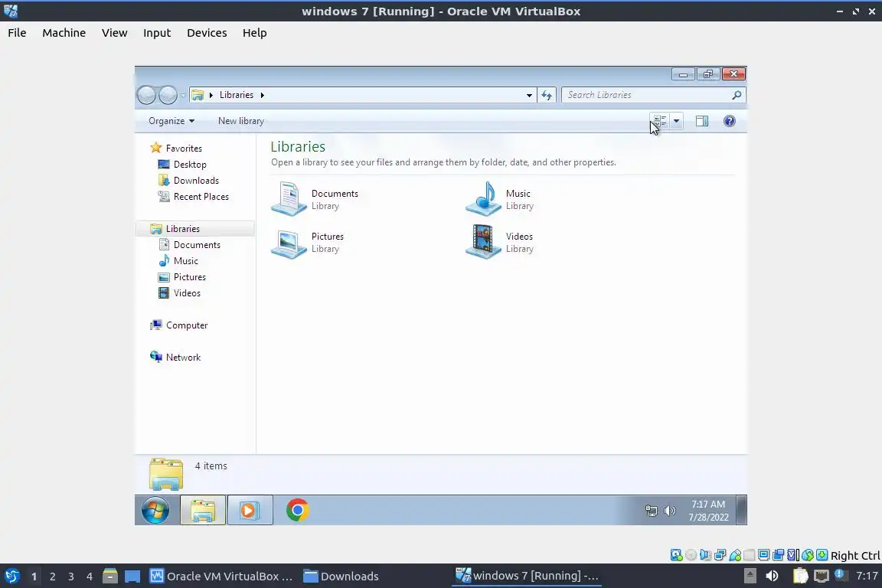
Task: Click the Windows taskbar clock and date
Action: coord(709,511)
